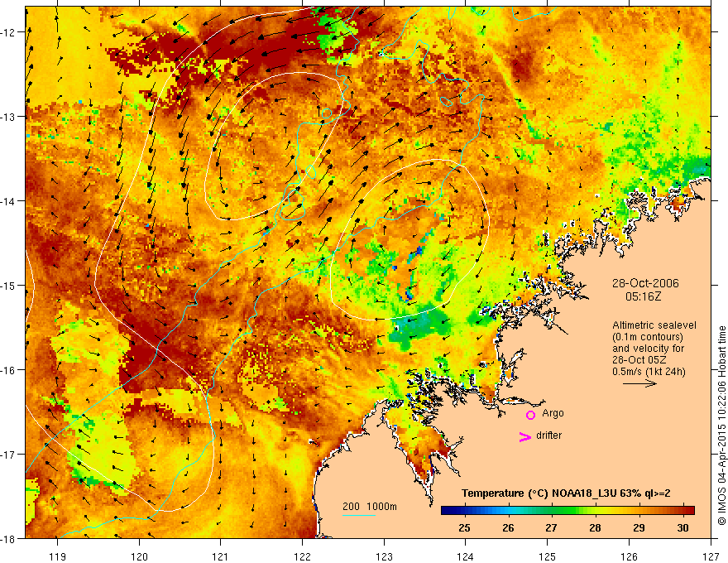728x563 pixels.
Task: Click the longitude label 124
Action: pyautogui.click(x=466, y=556)
